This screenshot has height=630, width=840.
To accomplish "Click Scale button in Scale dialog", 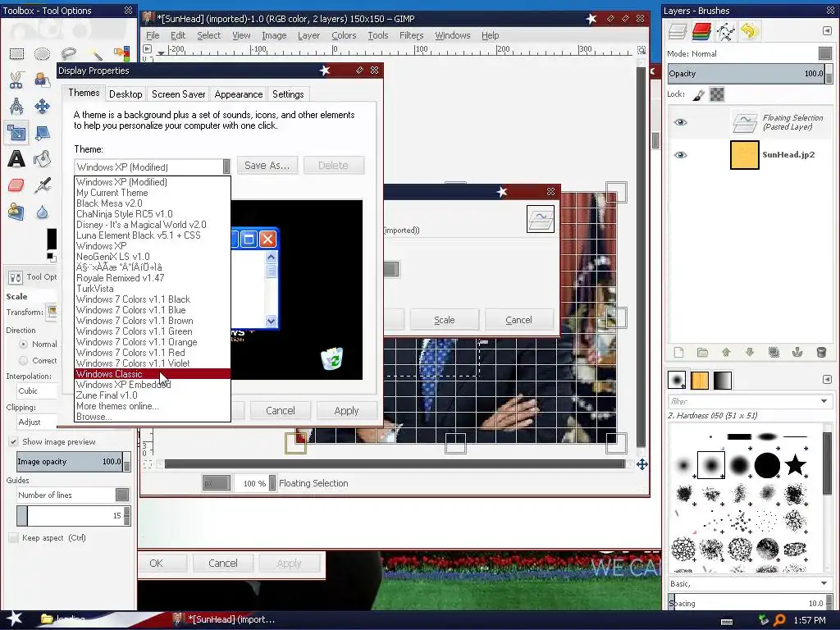I will [x=444, y=320].
